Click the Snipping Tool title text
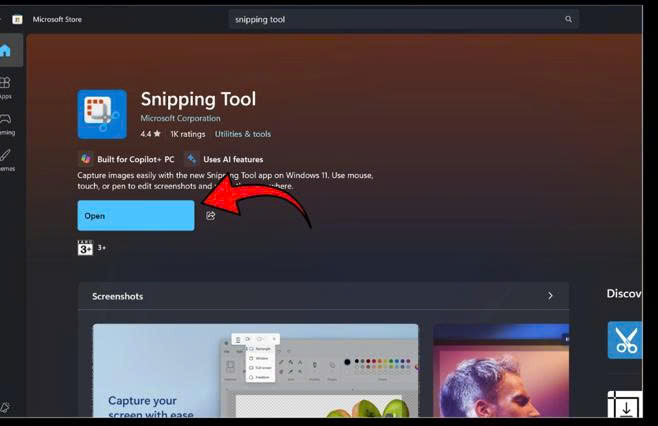The image size is (658, 426). (x=198, y=99)
